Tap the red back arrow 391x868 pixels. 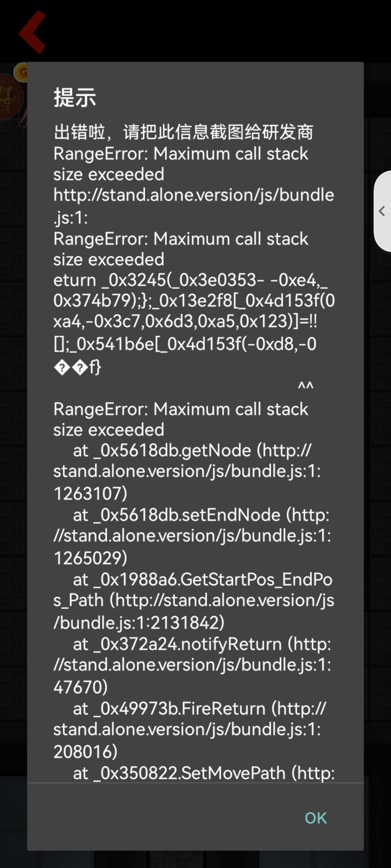(33, 32)
